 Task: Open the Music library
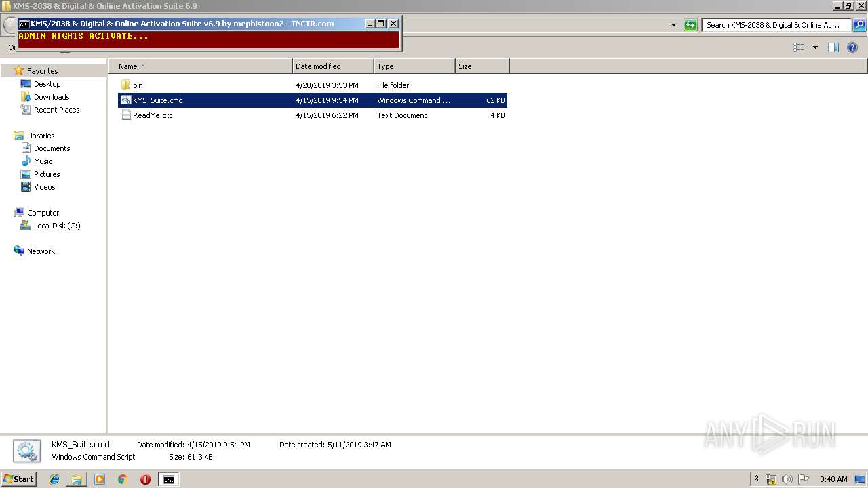tap(43, 161)
